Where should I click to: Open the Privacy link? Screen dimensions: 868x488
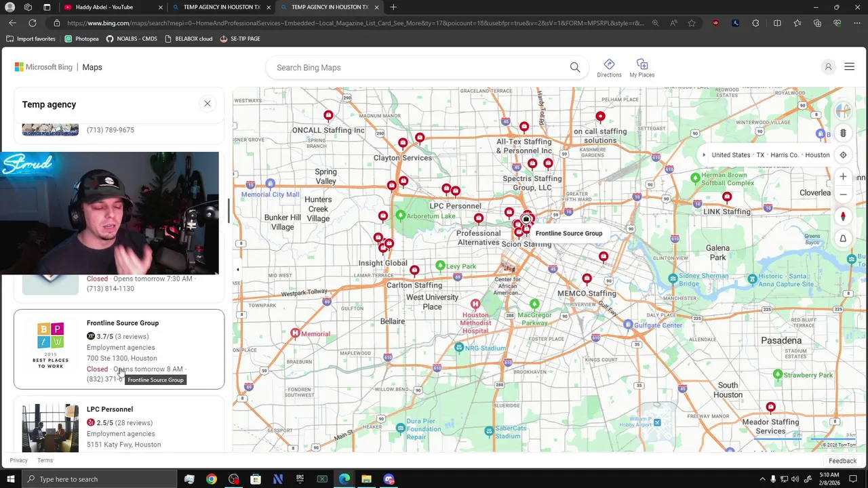click(x=19, y=460)
